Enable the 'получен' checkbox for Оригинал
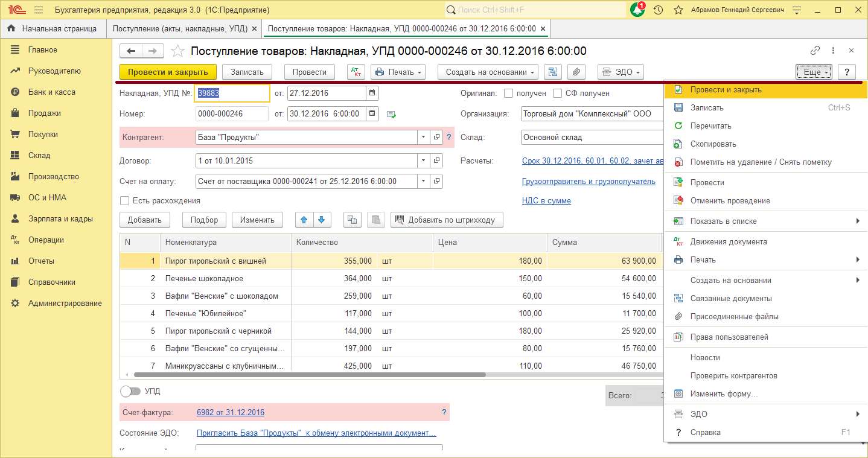This screenshot has width=868, height=458. pos(507,93)
